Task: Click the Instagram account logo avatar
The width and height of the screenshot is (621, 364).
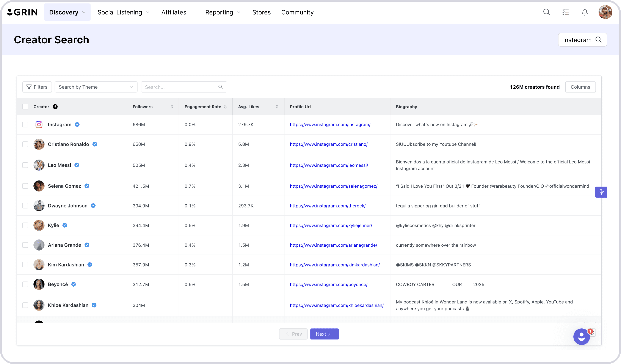Action: (x=39, y=125)
